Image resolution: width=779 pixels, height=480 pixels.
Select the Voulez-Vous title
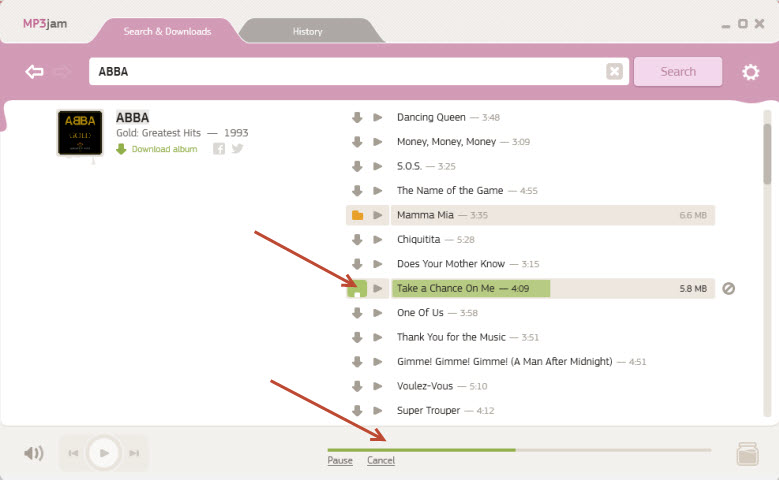425,386
